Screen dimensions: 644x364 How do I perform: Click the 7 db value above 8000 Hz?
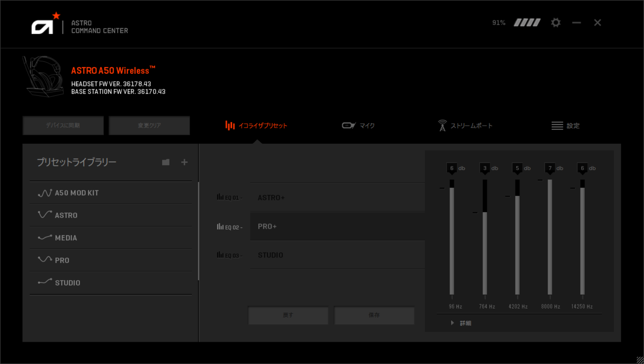click(550, 168)
